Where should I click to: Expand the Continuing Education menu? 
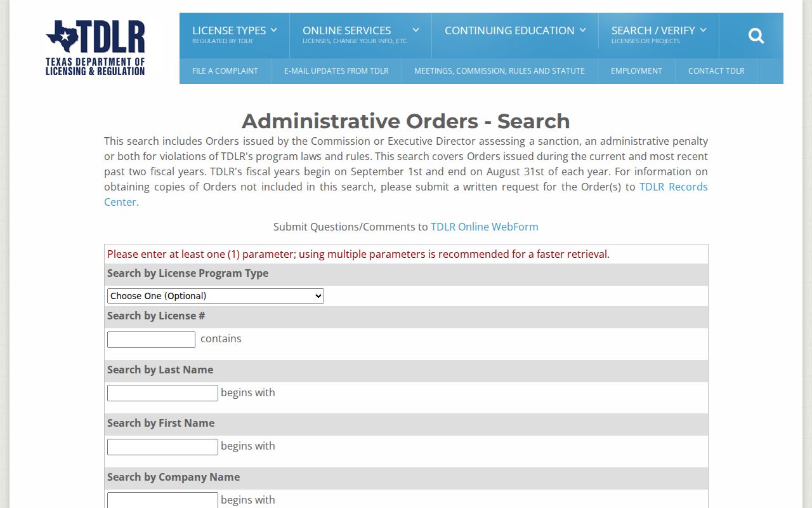pyautogui.click(x=515, y=30)
